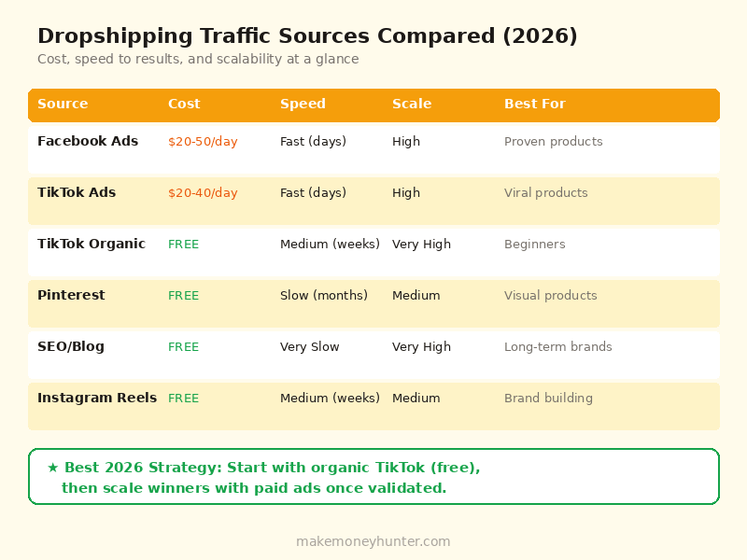The height and width of the screenshot is (560, 747).
Task: Click 'Fast (days)' in the TikTok Ads row
Action: pos(313,193)
